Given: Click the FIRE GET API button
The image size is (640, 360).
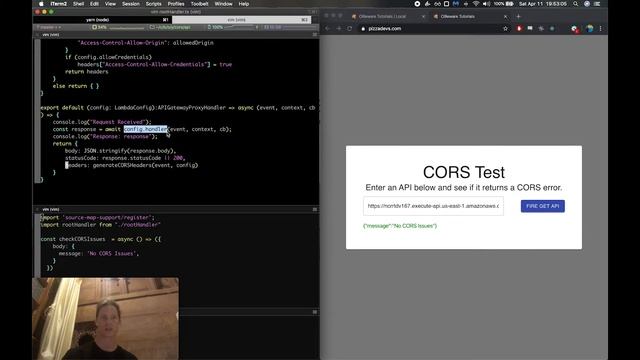Looking at the screenshot, I should [542, 206].
